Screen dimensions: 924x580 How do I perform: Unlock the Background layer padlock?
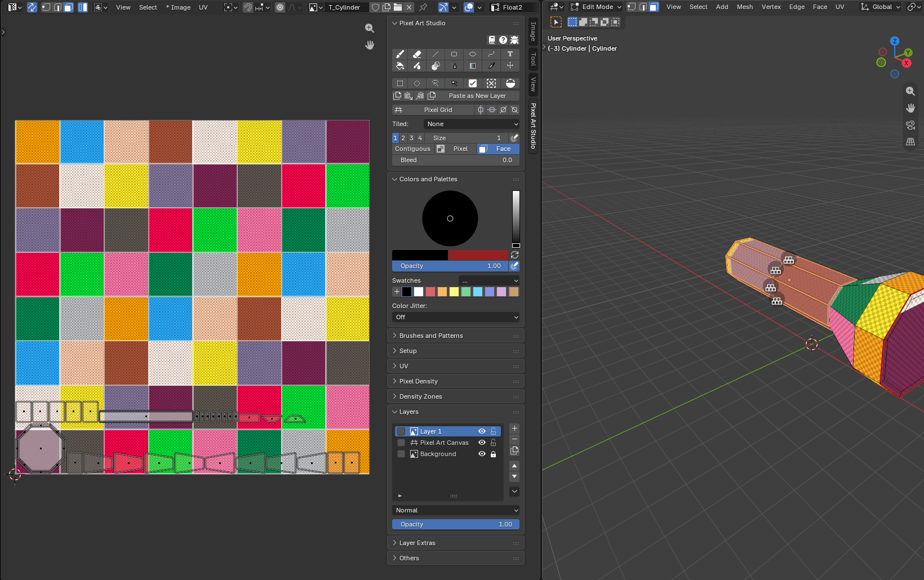pyautogui.click(x=494, y=454)
